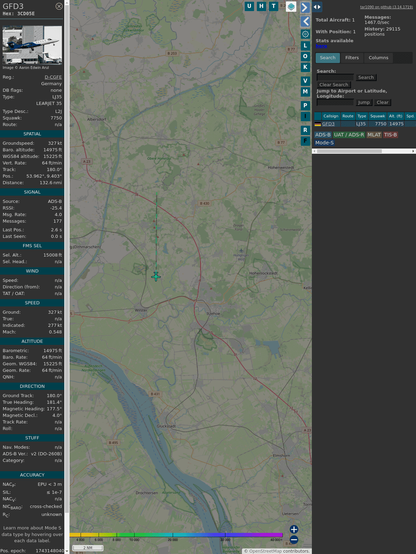Focus the Jump to Airport input field
This screenshot has height=554, width=416.
pyautogui.click(x=335, y=102)
